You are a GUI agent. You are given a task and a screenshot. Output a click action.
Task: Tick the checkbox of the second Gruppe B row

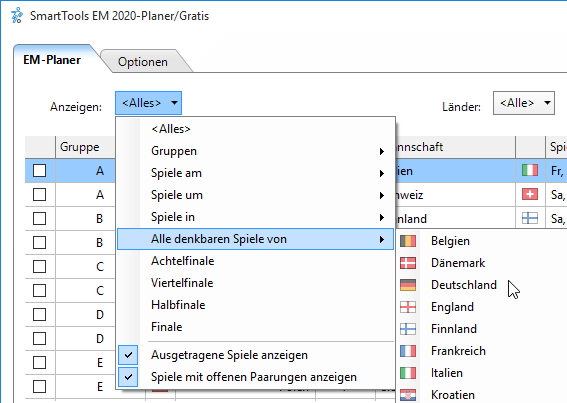pos(39,242)
